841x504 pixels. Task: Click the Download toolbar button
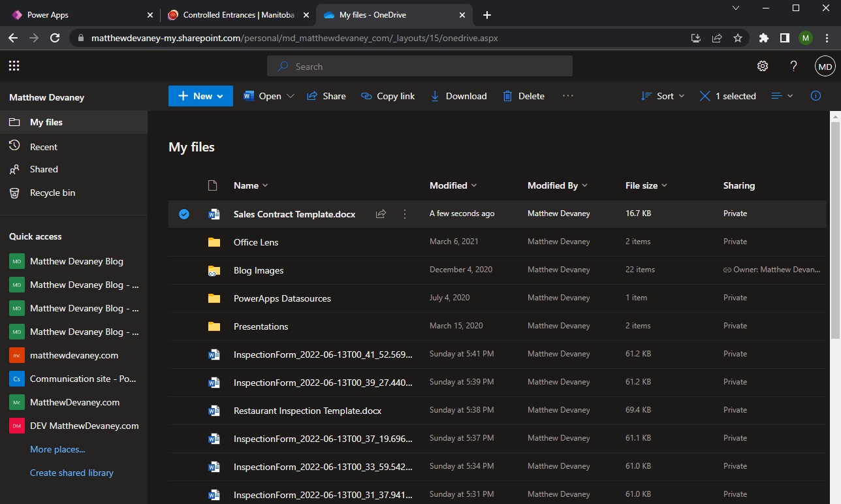[x=458, y=96]
